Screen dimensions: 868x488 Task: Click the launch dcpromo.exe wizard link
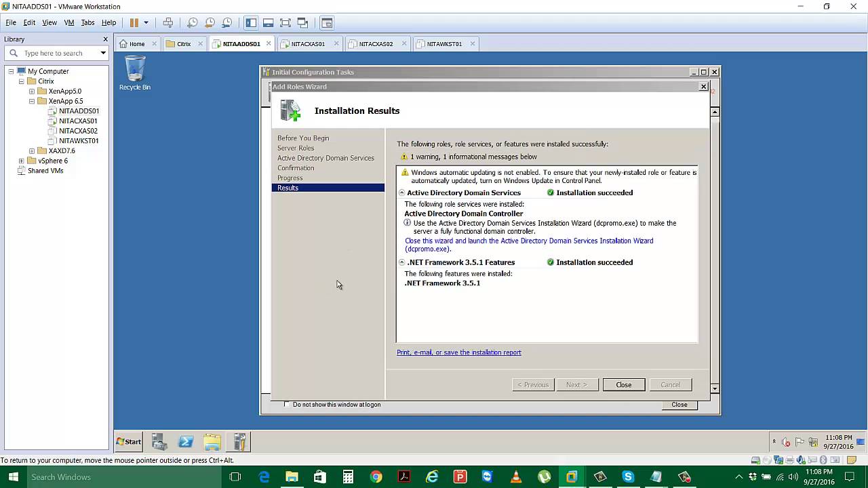[x=529, y=245]
